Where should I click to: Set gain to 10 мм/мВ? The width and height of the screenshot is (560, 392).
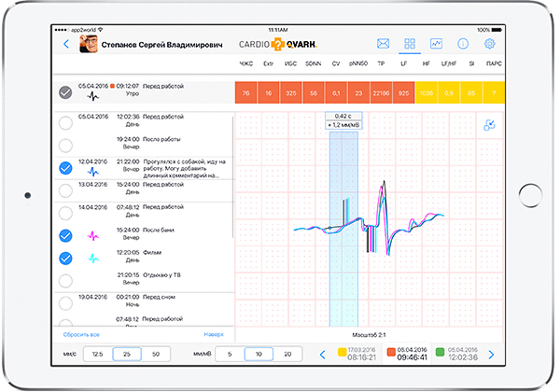pyautogui.click(x=259, y=354)
